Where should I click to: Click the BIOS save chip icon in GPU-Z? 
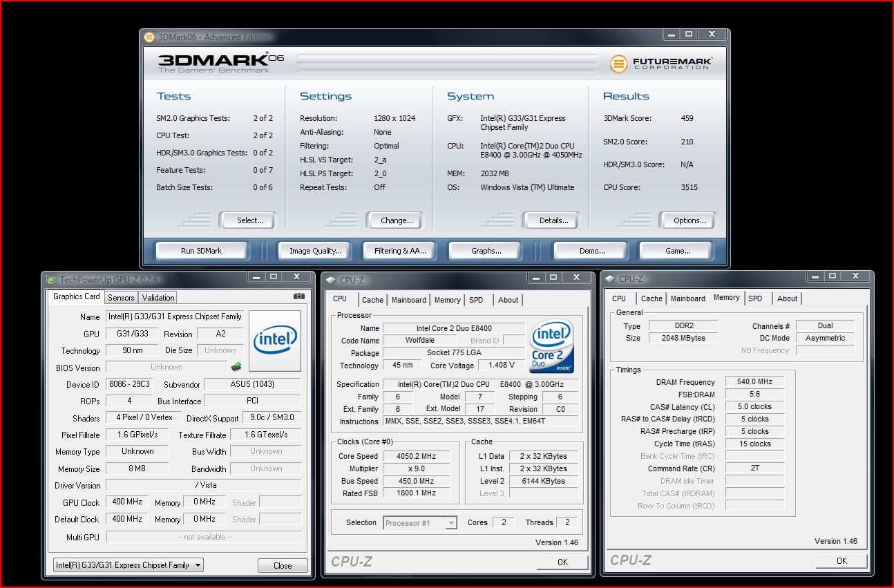point(236,367)
